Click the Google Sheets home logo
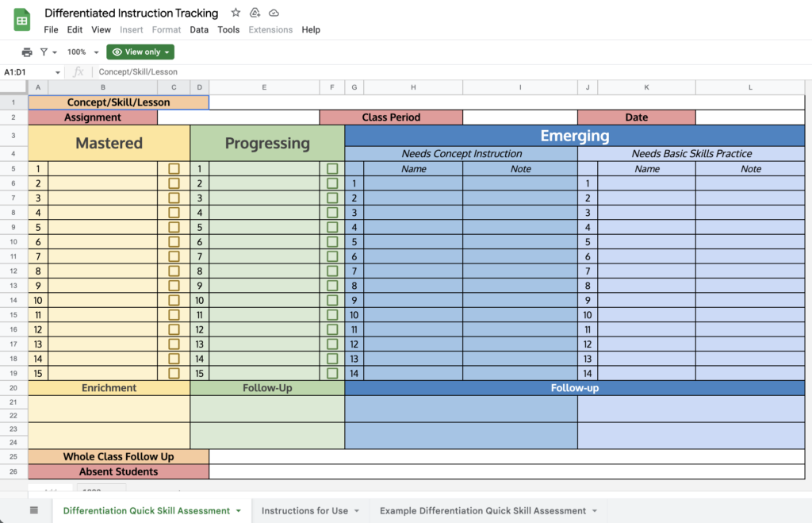The image size is (812, 523). [x=21, y=18]
